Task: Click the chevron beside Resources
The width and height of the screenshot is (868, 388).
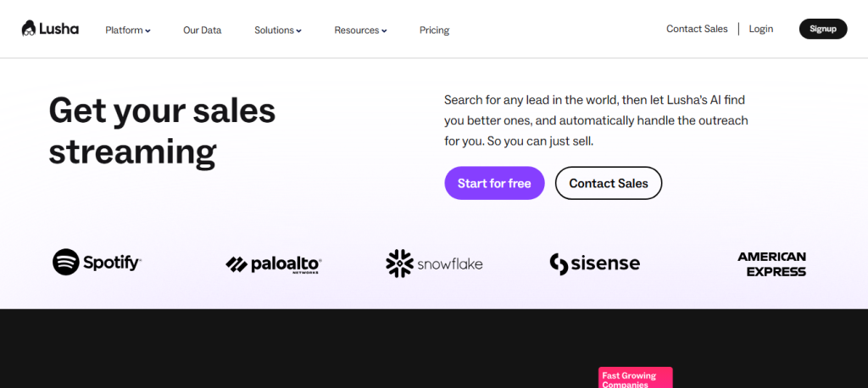Action: click(384, 31)
